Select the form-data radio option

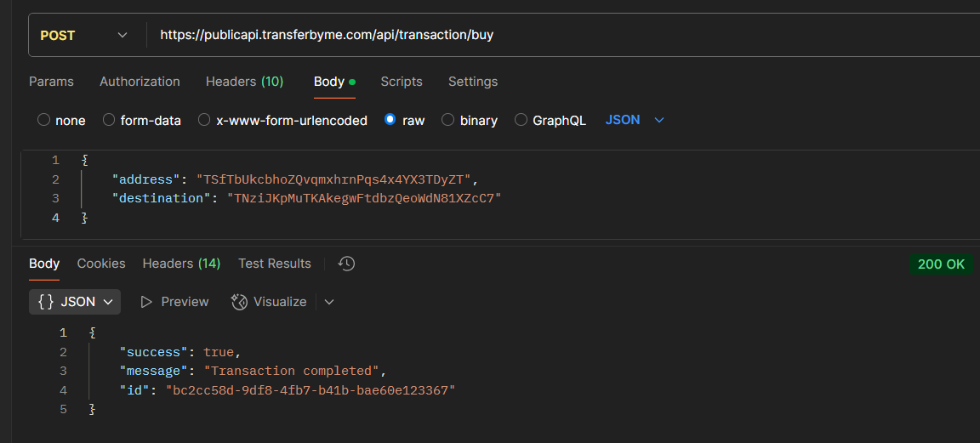coord(109,120)
